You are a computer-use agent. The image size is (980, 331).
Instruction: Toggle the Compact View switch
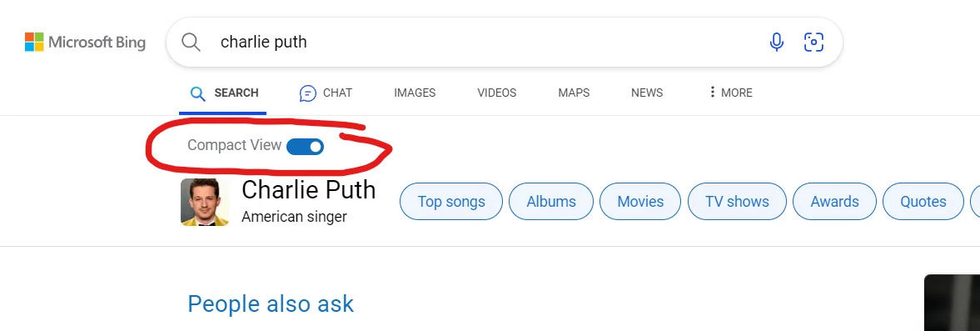[305, 147]
